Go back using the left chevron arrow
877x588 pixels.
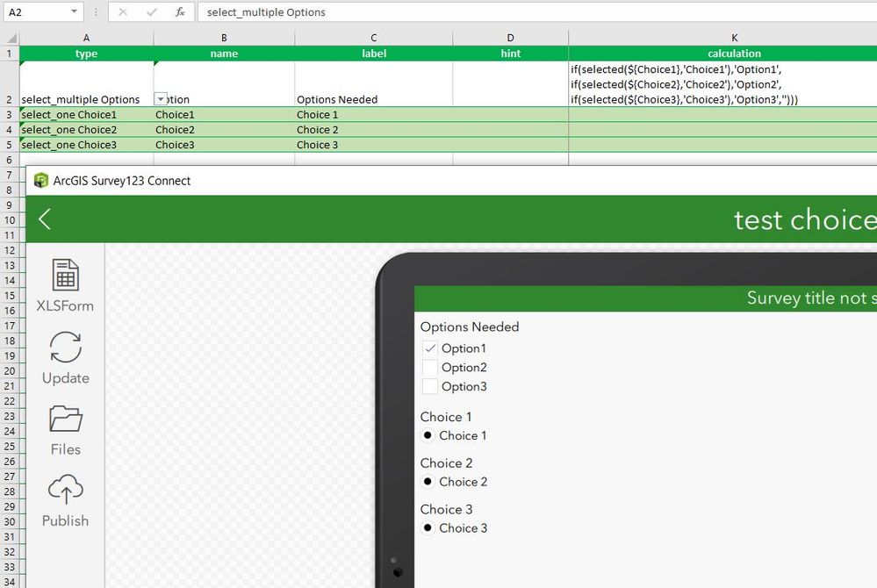tap(45, 219)
